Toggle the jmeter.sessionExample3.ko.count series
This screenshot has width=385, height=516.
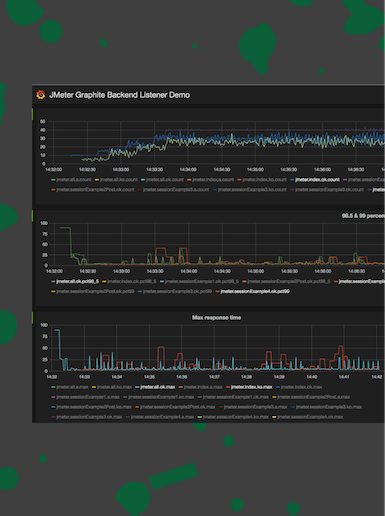[252, 190]
